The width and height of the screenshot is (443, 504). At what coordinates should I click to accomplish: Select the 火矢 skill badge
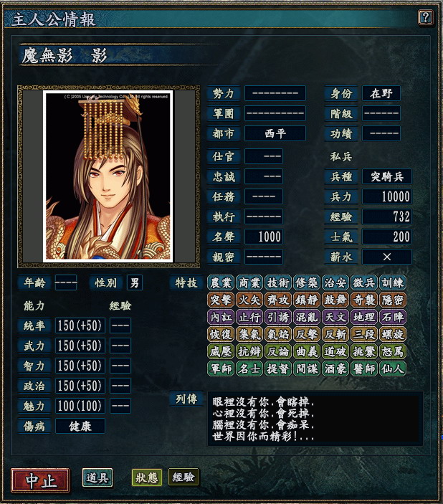pos(249,300)
